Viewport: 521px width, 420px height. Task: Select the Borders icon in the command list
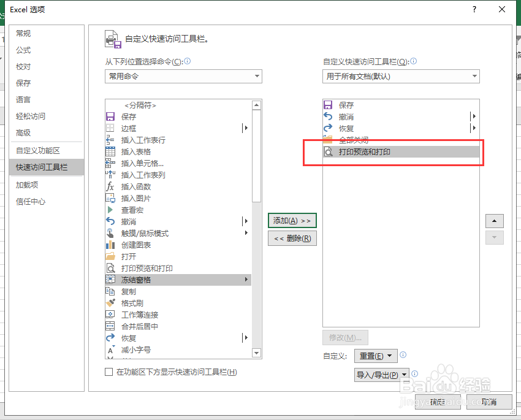(x=110, y=128)
